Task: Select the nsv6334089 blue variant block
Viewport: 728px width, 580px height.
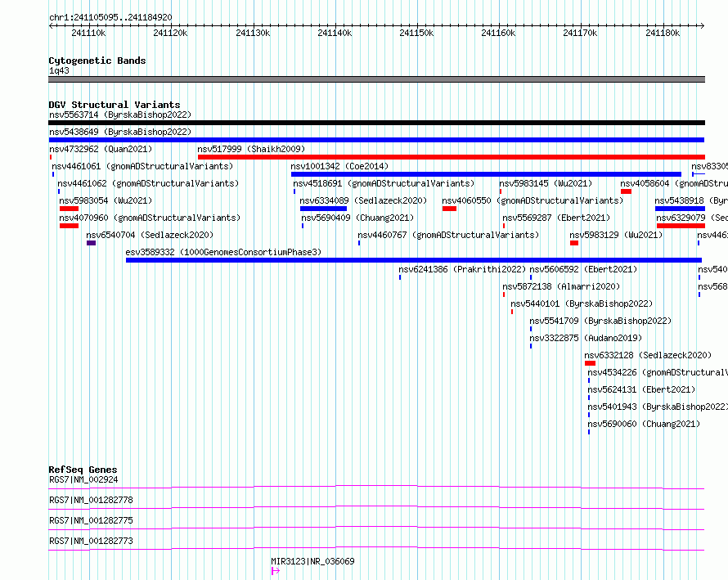Action: [x=324, y=209]
